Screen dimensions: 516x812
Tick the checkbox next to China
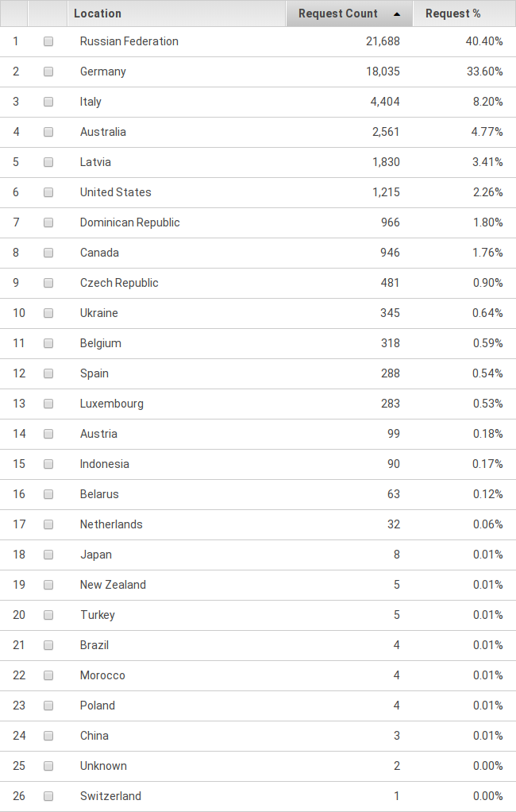tap(48, 736)
